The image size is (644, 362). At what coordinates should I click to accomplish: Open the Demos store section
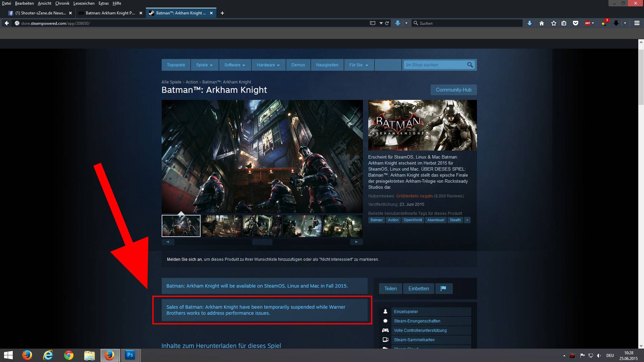coord(298,65)
